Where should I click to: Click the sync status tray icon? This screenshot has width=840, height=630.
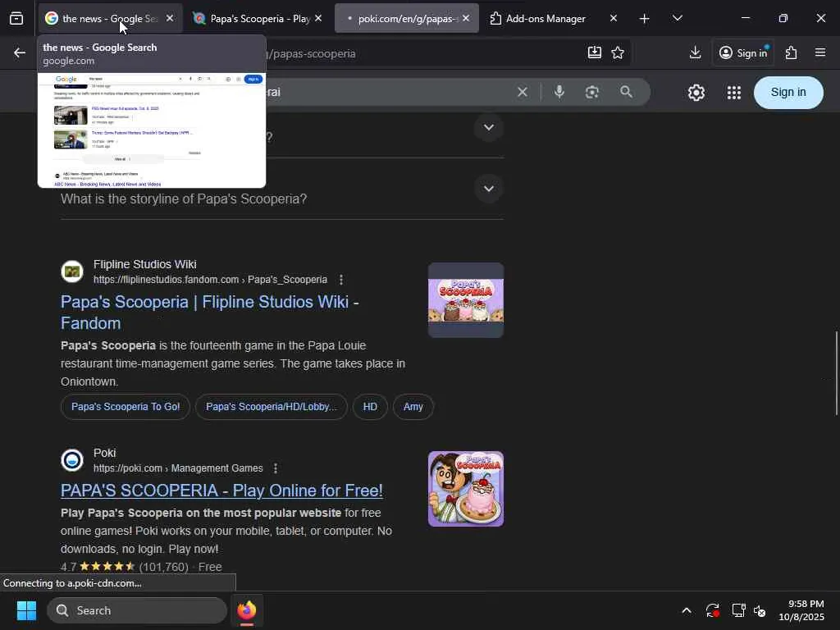(713, 610)
